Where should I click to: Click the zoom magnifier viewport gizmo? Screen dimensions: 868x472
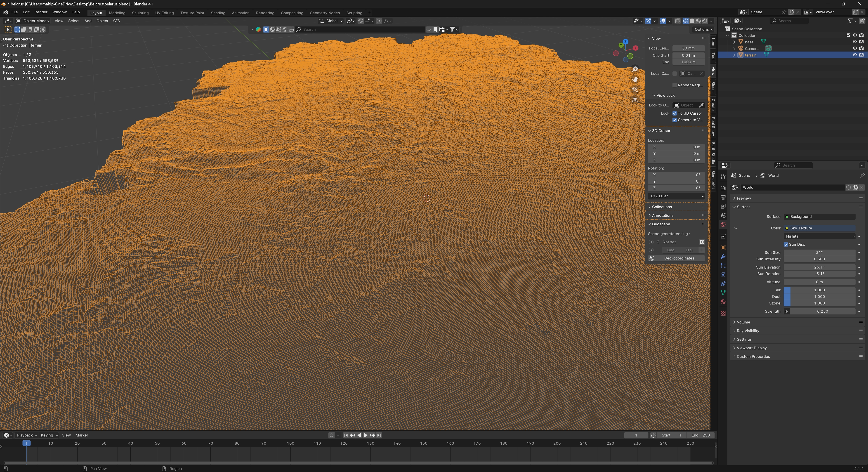pos(635,69)
